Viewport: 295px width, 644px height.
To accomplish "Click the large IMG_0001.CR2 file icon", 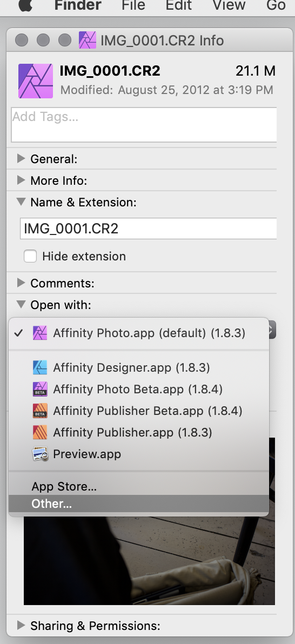I will (36, 81).
